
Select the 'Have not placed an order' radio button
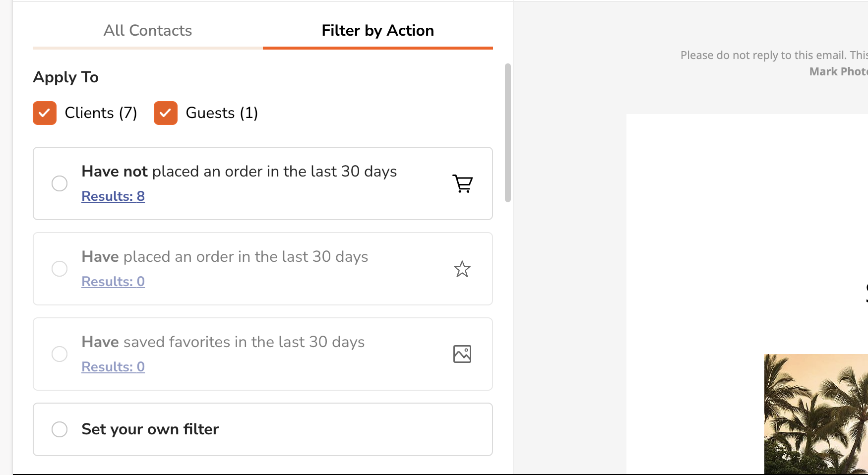point(60,183)
